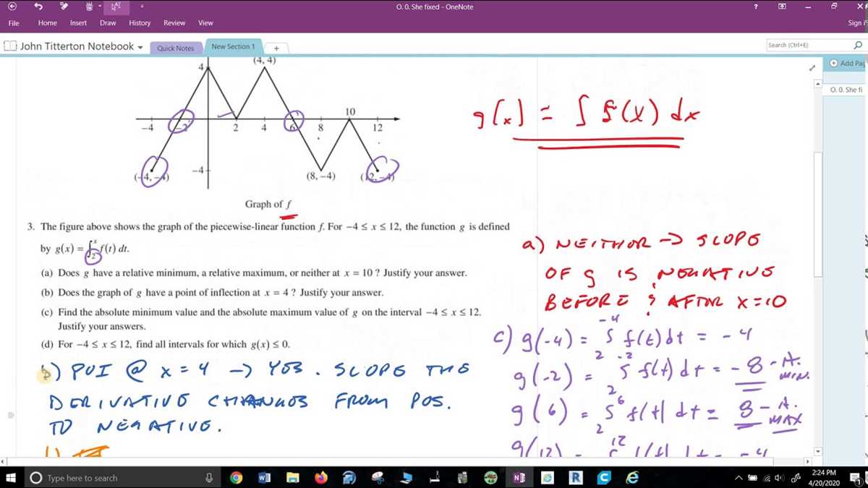Click the Undo arrow in Quick Access toolbar

point(38,7)
